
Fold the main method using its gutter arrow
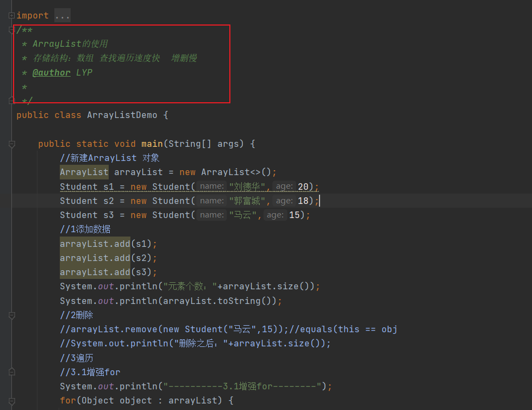coord(11,144)
